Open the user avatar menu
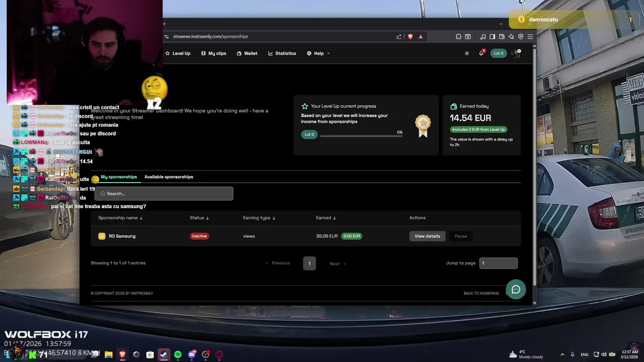This screenshot has width=644, height=362. click(x=516, y=53)
